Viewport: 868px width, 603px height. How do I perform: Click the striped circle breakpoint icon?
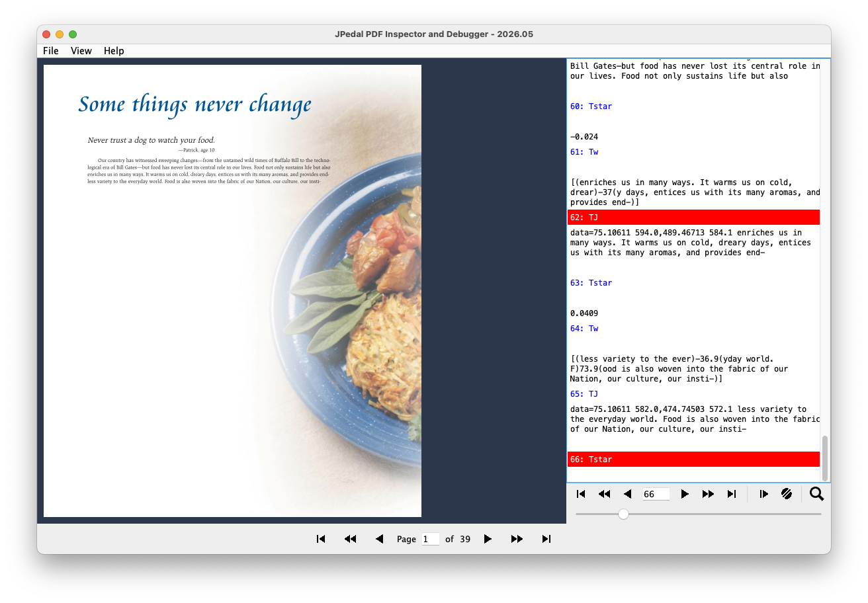point(787,494)
